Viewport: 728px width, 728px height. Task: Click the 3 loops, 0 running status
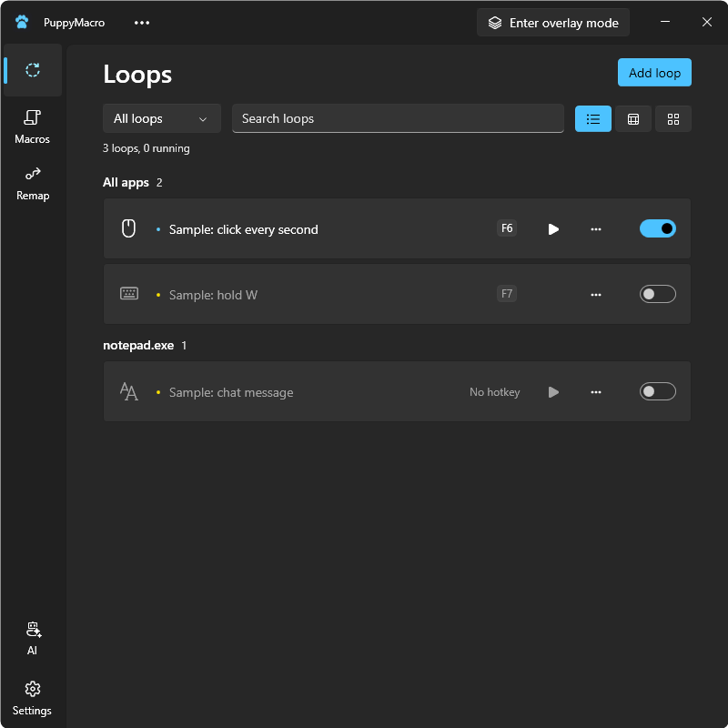146,148
